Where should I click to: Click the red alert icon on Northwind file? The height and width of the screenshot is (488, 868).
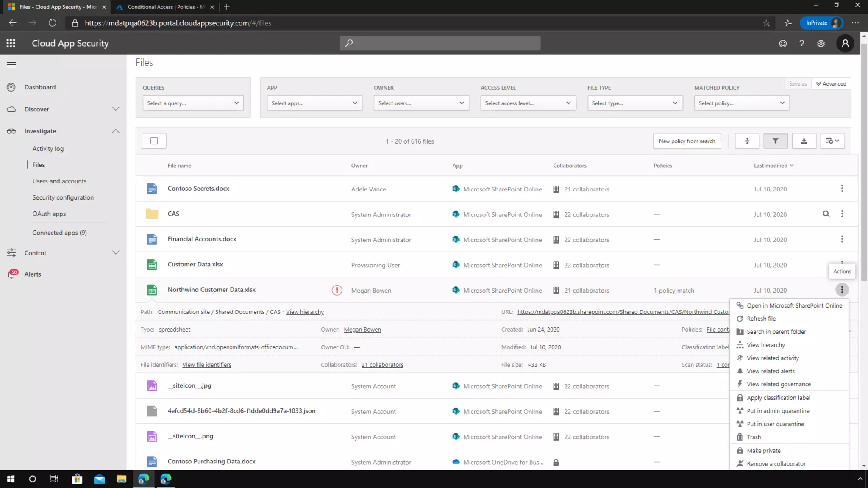pos(337,290)
